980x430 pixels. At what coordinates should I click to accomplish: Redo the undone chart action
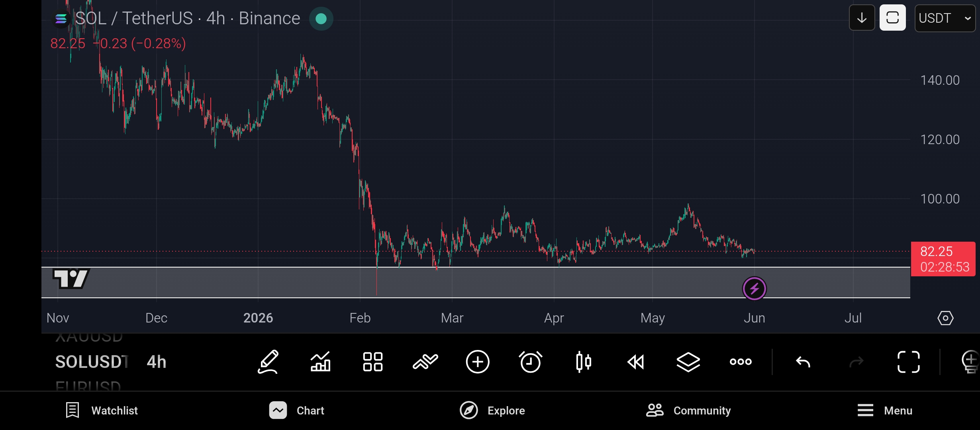(857, 362)
